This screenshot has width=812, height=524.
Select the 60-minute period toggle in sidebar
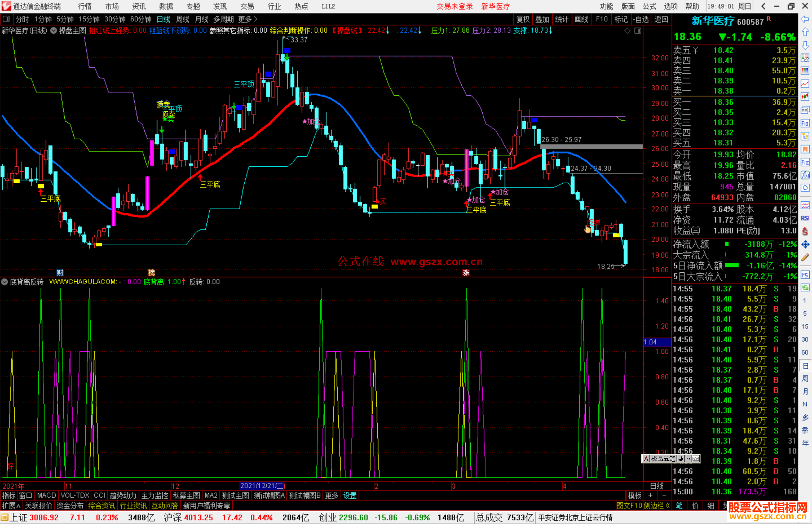click(x=804, y=352)
